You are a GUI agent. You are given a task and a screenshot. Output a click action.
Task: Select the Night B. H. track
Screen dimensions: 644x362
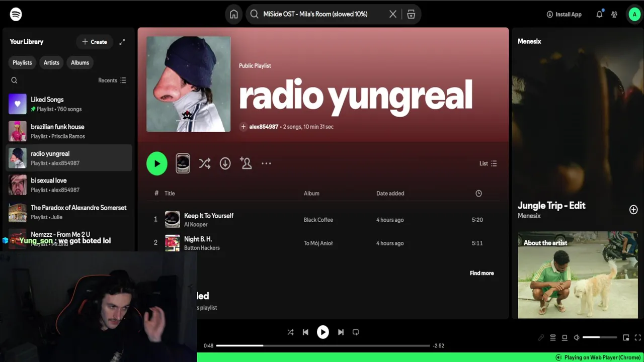323,243
